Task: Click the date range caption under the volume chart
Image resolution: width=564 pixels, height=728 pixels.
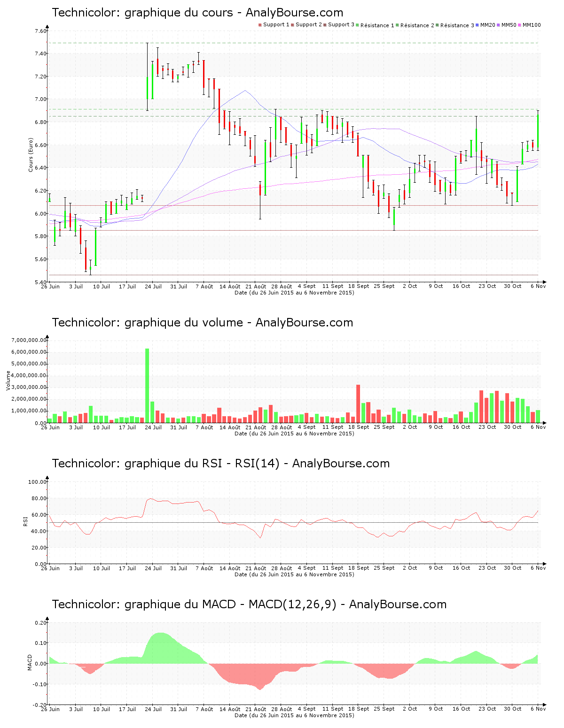Action: click(x=295, y=434)
